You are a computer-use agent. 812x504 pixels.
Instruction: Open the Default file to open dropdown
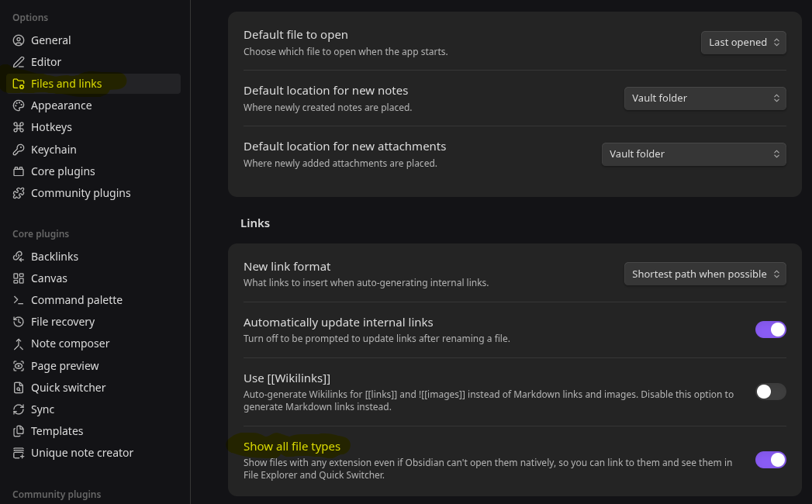click(743, 43)
